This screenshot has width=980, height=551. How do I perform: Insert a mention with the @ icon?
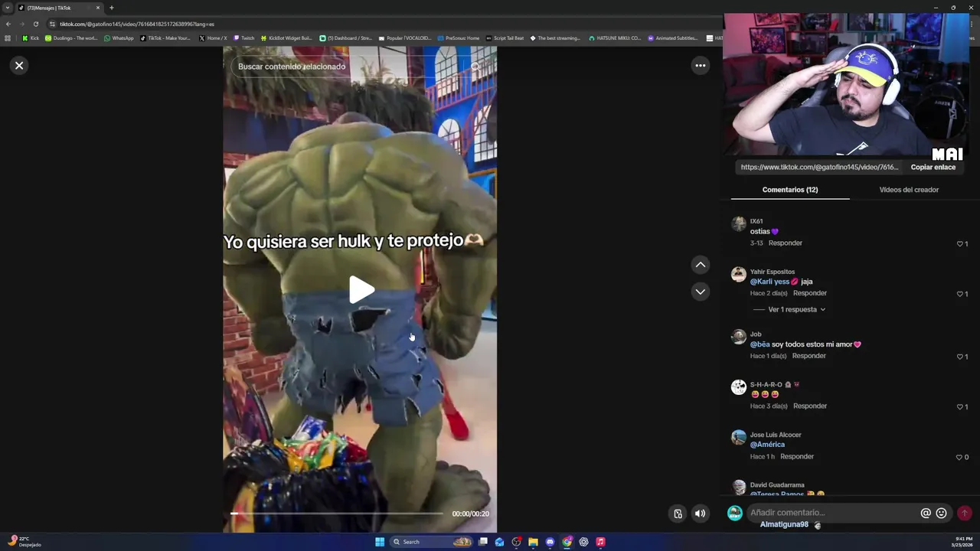pos(926,514)
